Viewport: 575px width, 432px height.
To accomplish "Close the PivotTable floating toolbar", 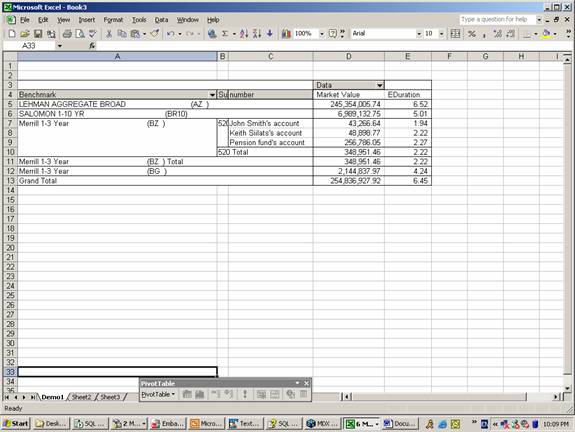I will tap(307, 383).
